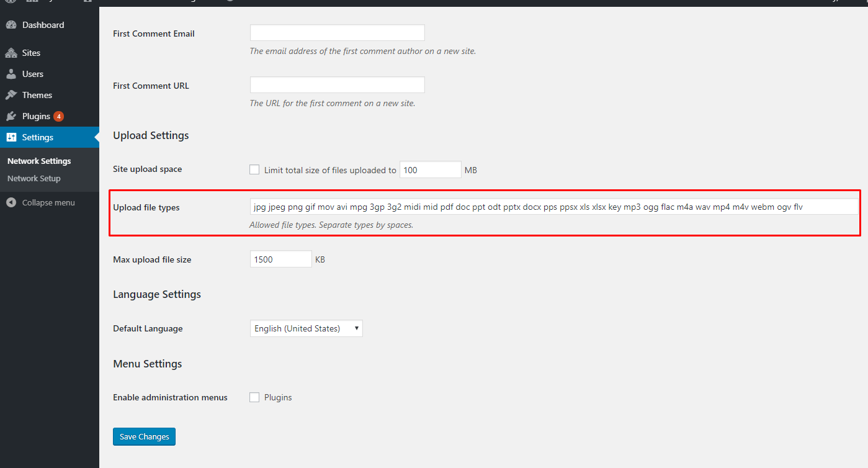
Task: Enable limit on total uploaded file size
Action: point(254,169)
